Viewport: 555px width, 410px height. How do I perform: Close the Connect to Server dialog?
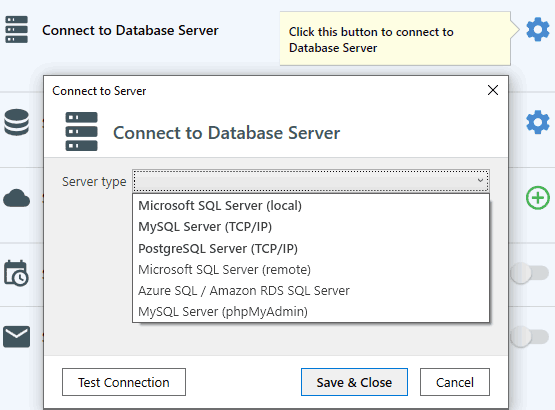click(493, 90)
